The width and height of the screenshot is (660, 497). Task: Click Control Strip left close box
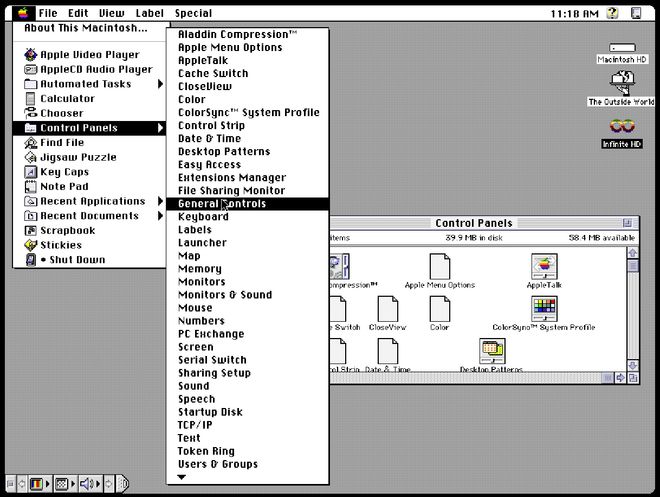click(x=11, y=484)
